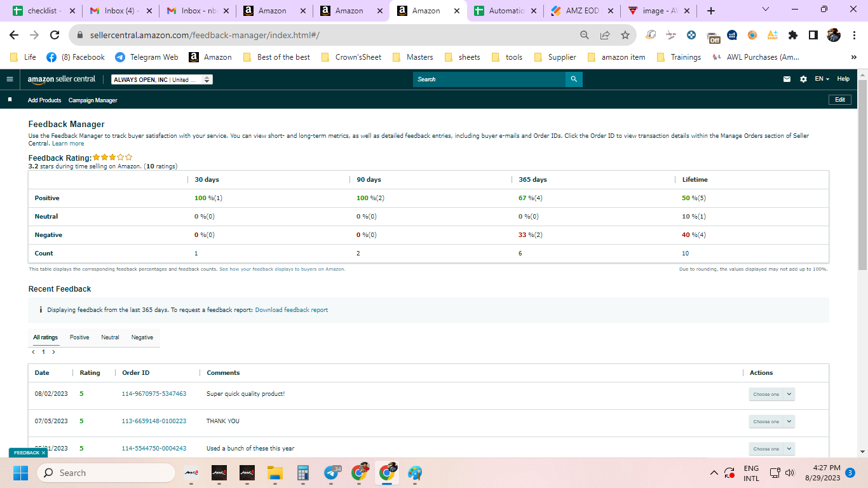This screenshot has width=868, height=488.
Task: Open the A+ Scout extension icon
Action: (x=773, y=36)
